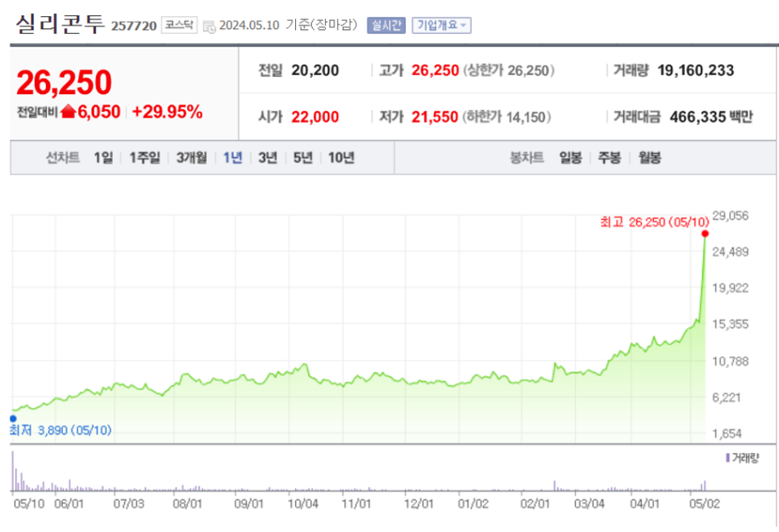This screenshot has width=779, height=532.
Task: Click the 02/01 date axis label
Action: point(535,504)
